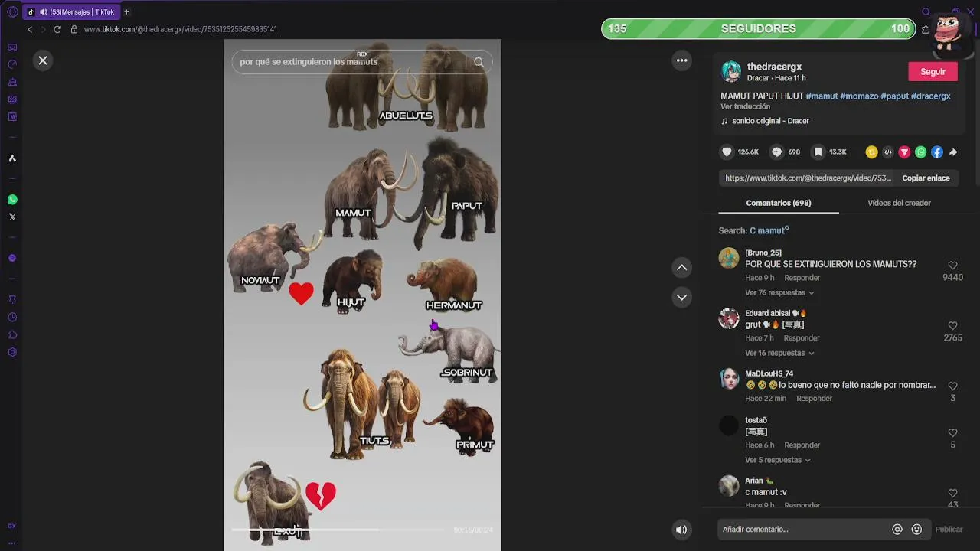Open a new browser tab
Image resolution: width=980 pixels, height=551 pixels.
pyautogui.click(x=126, y=12)
